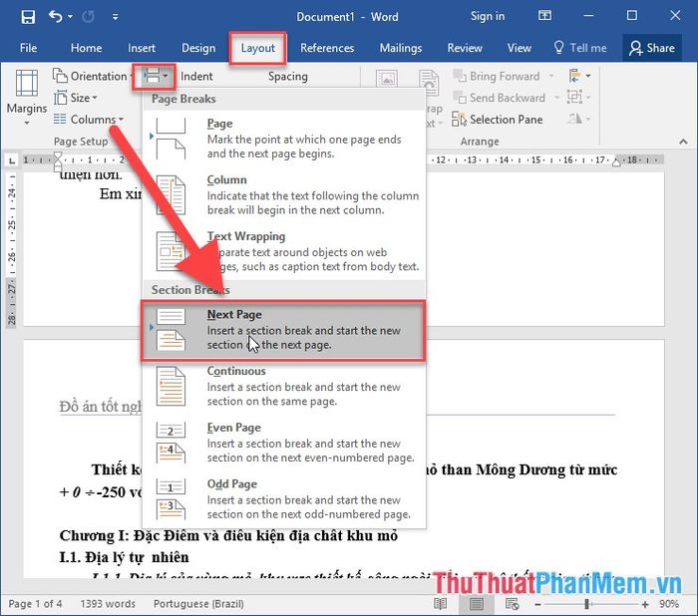The width and height of the screenshot is (698, 616).
Task: Switch to Read Mode view
Action: [x=440, y=604]
